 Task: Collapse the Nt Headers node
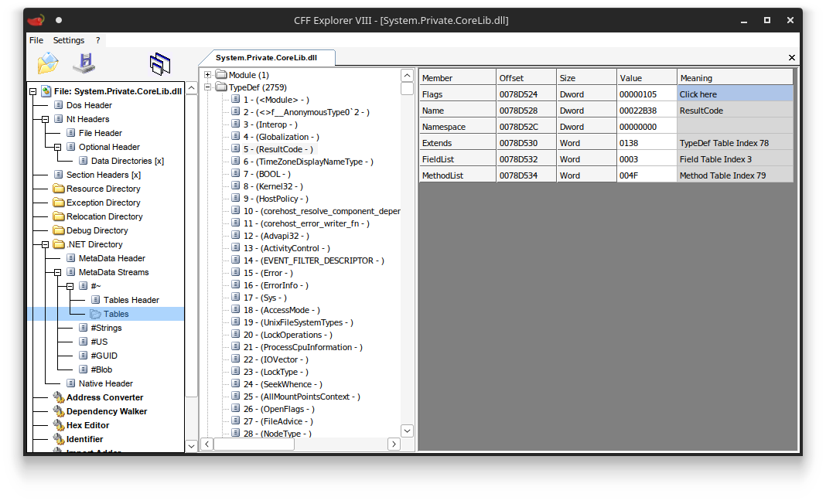click(x=46, y=119)
